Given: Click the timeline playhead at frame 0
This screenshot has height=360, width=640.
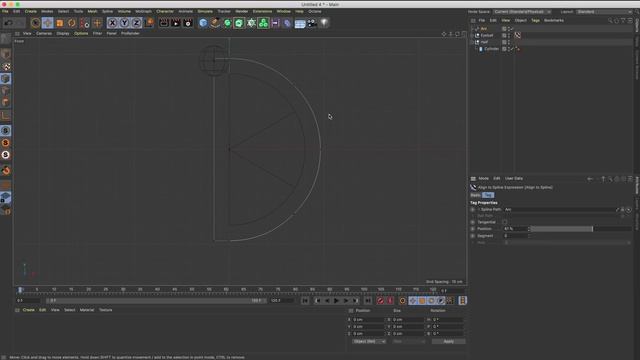Looking at the screenshot, I should pos(20,290).
